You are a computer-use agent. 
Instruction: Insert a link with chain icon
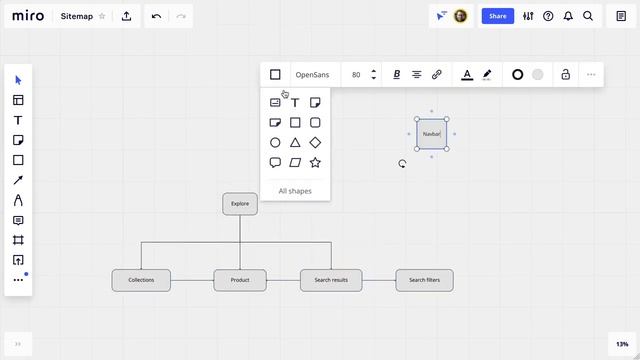tap(436, 74)
